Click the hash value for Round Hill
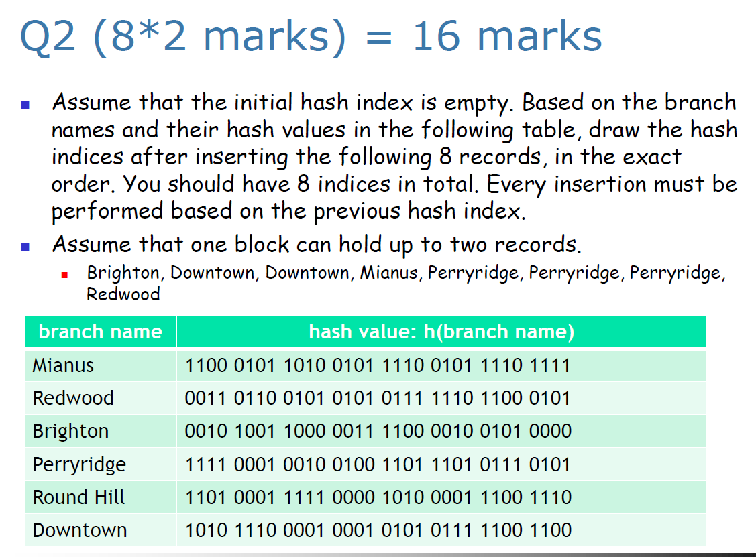This screenshot has height=559, width=756. 375,497
